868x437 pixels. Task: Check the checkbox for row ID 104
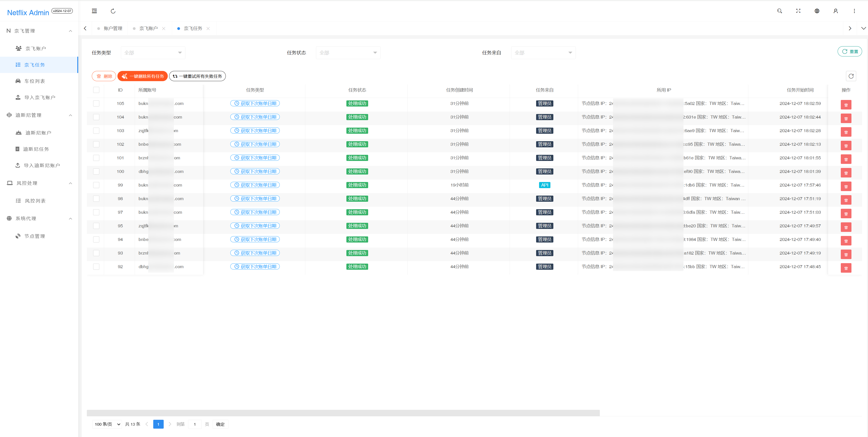click(x=96, y=117)
